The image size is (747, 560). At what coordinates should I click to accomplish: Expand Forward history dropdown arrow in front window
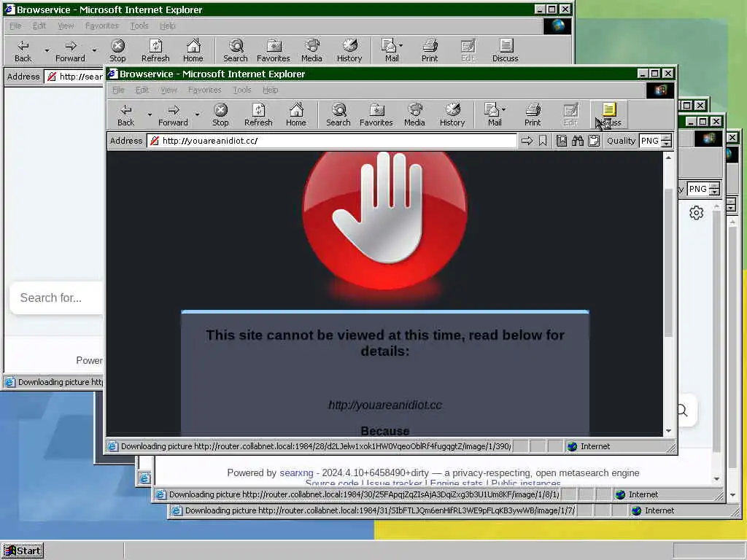197,114
